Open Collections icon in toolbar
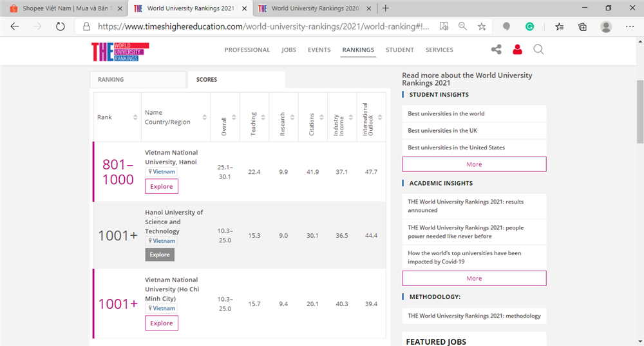This screenshot has height=346, width=644. click(582, 26)
